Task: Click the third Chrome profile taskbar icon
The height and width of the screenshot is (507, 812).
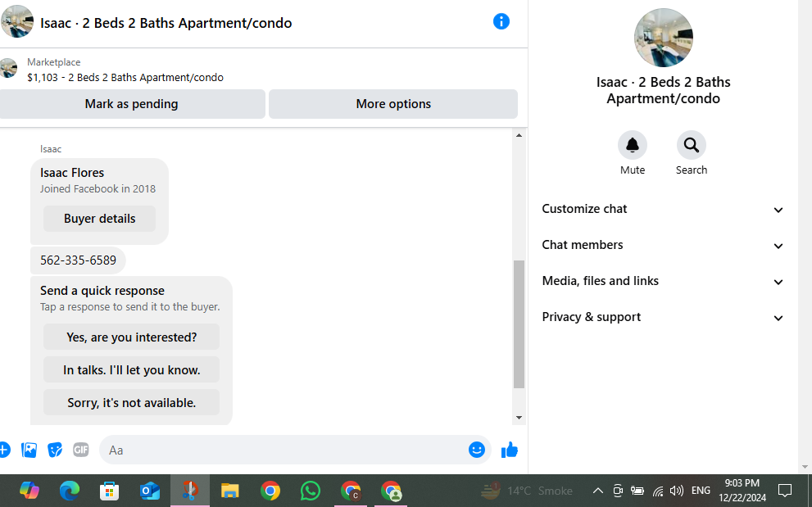Action: pos(391,491)
